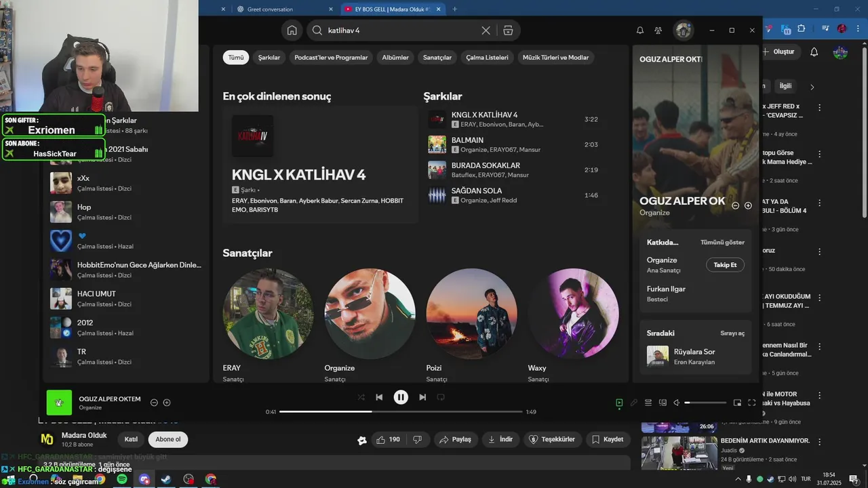Open Spotify friend activity icon
Viewport: 868px width, 488px height.
pos(658,30)
